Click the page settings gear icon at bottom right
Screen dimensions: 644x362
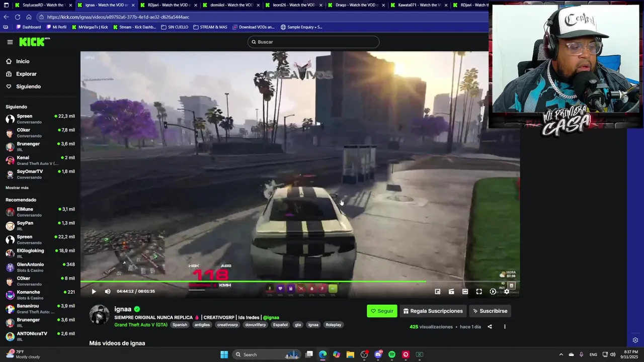click(635, 340)
